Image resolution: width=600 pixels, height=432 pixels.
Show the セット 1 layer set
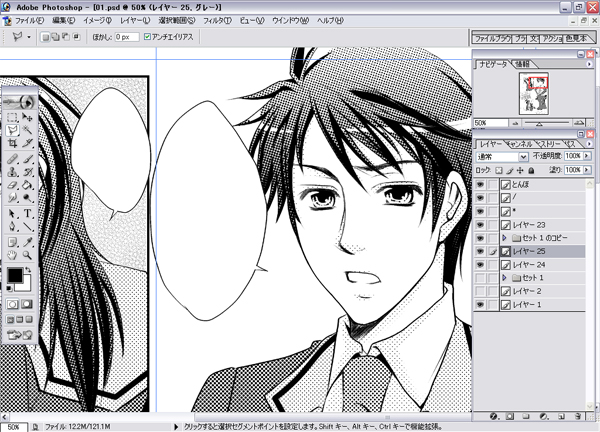click(480, 278)
